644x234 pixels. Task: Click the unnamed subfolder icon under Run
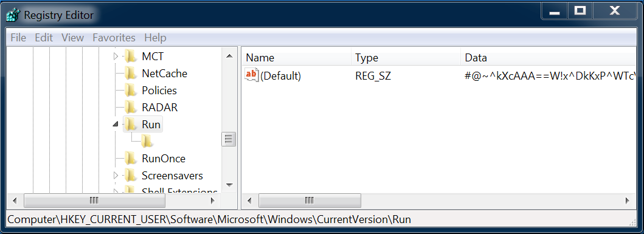(x=147, y=141)
